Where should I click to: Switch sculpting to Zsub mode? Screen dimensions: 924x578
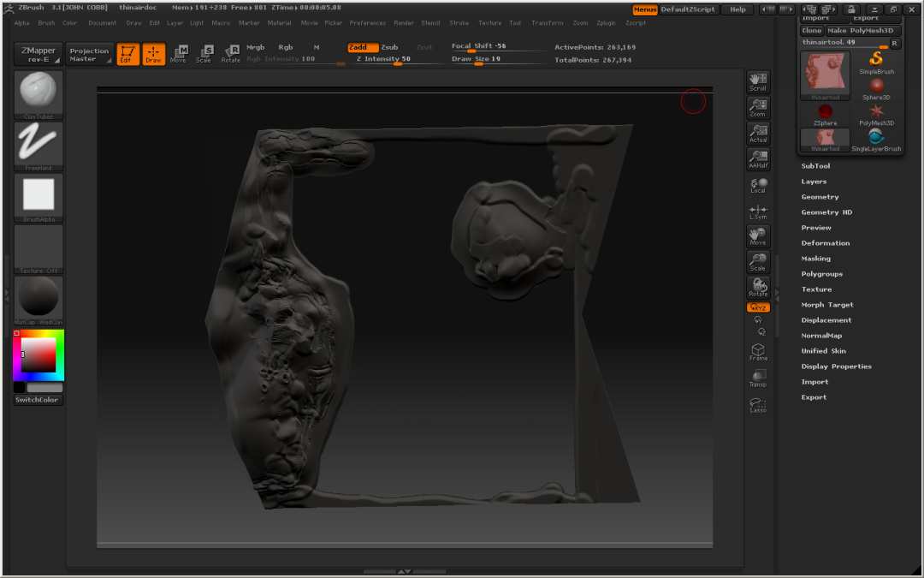coord(390,47)
